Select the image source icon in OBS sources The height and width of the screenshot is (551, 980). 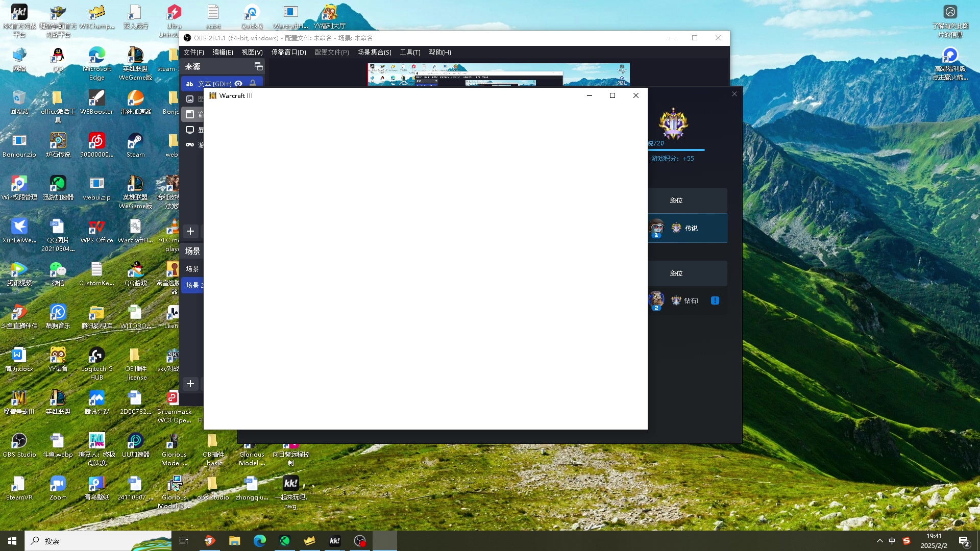point(190,99)
